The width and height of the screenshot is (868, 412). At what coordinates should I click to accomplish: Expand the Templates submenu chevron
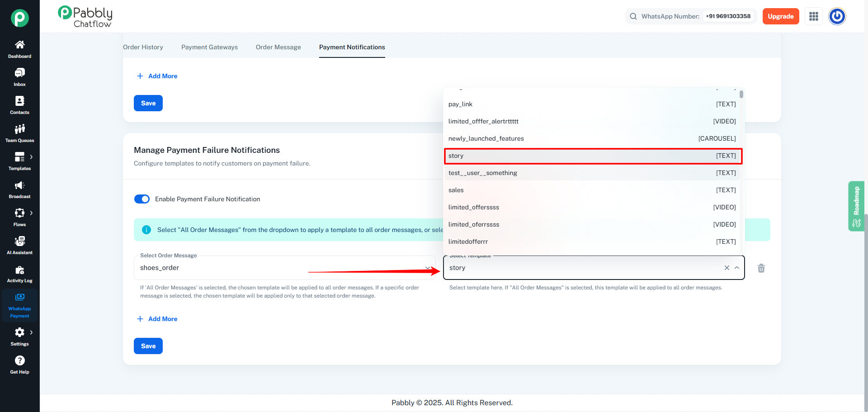coord(31,157)
